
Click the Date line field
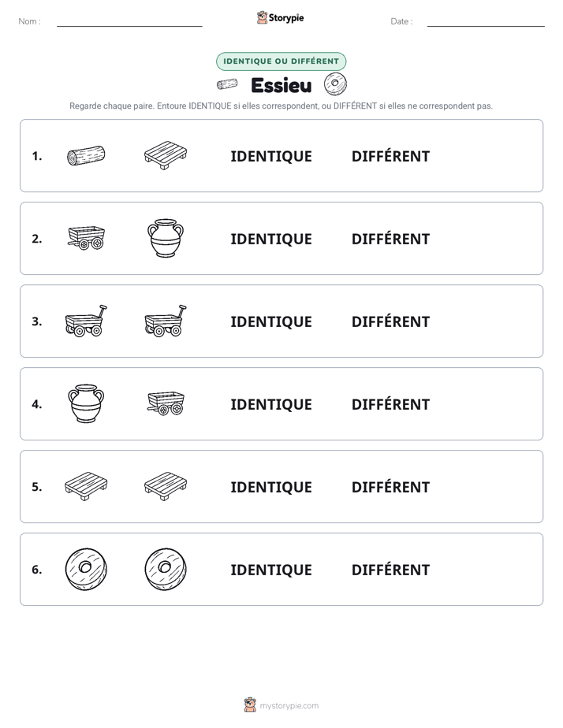486,21
